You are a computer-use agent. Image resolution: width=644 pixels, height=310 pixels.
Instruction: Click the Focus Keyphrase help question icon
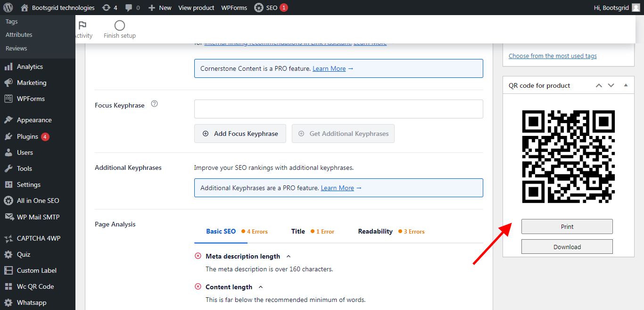tap(154, 104)
